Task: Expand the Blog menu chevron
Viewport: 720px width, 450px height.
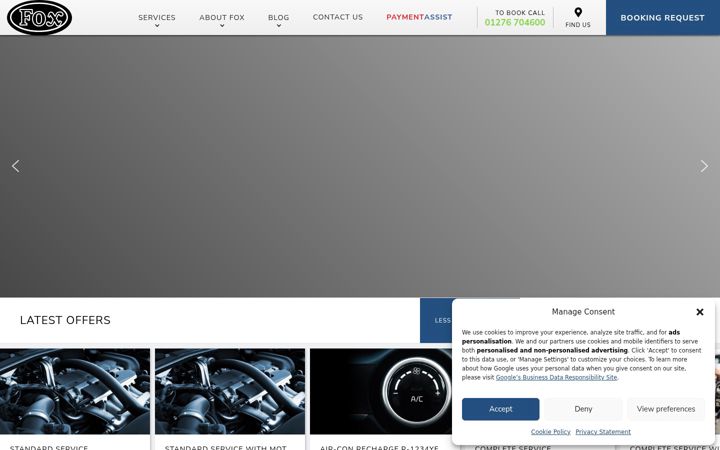Action: click(279, 26)
